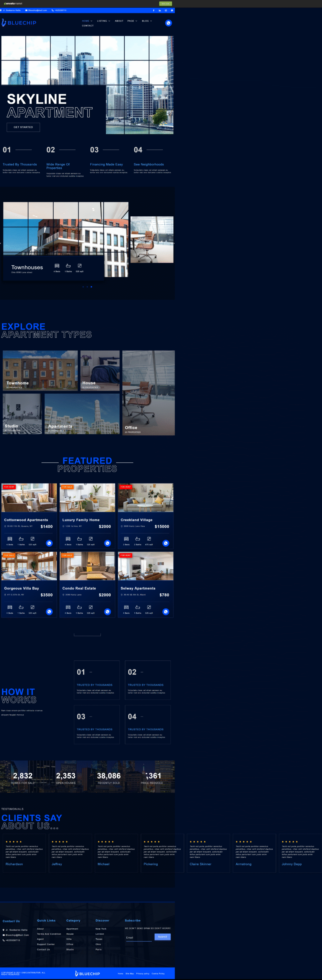Click WhatsApp icon on Cottonwood Apartments card
The height and width of the screenshot is (980, 322).
[49, 543]
